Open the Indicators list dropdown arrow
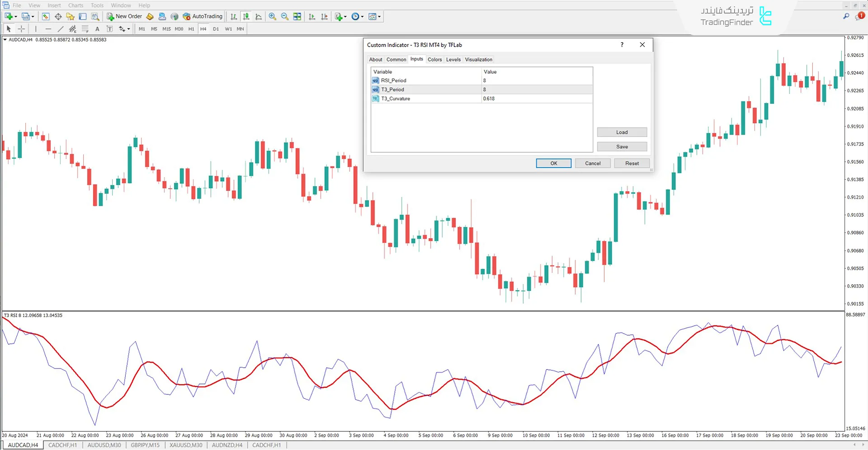Viewport: 868px width, 450px height. tap(345, 17)
